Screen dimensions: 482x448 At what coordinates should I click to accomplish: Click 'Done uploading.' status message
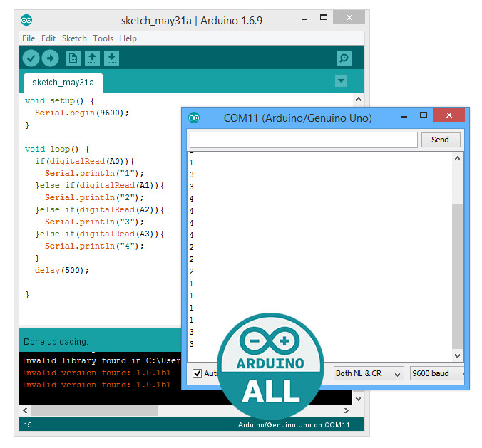coord(56,342)
